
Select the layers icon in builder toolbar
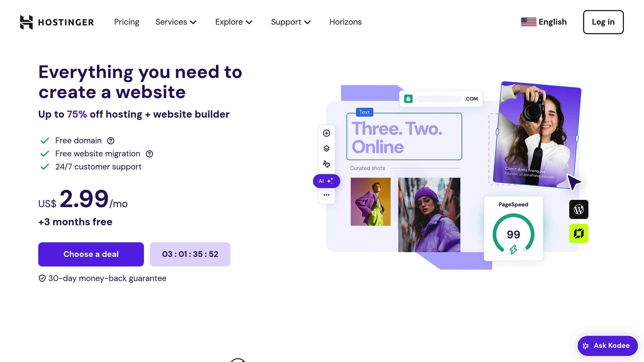click(326, 148)
